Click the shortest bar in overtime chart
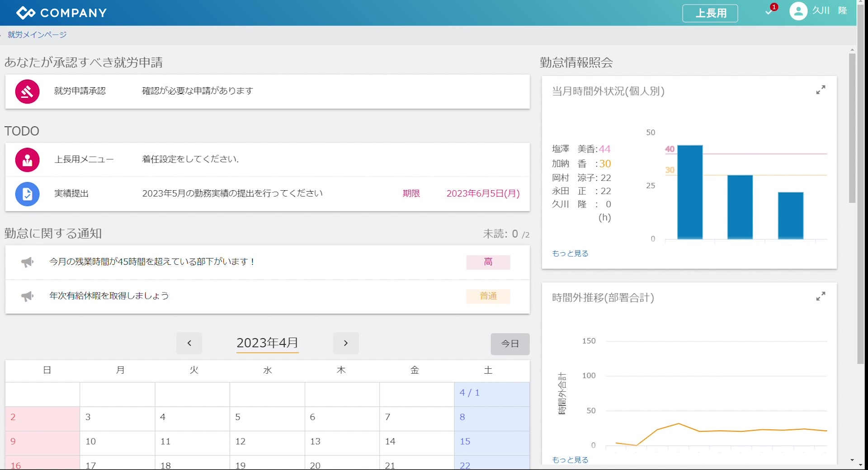868x470 pixels. [x=791, y=216]
